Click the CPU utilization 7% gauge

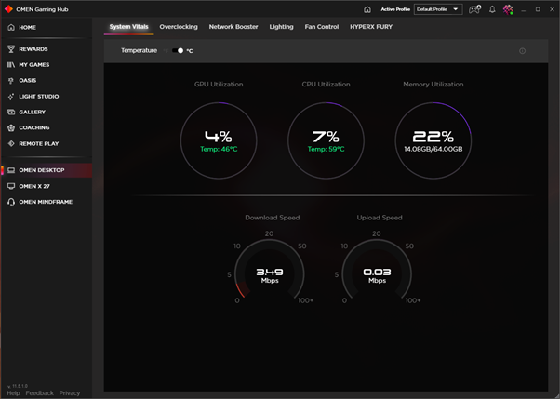point(326,140)
